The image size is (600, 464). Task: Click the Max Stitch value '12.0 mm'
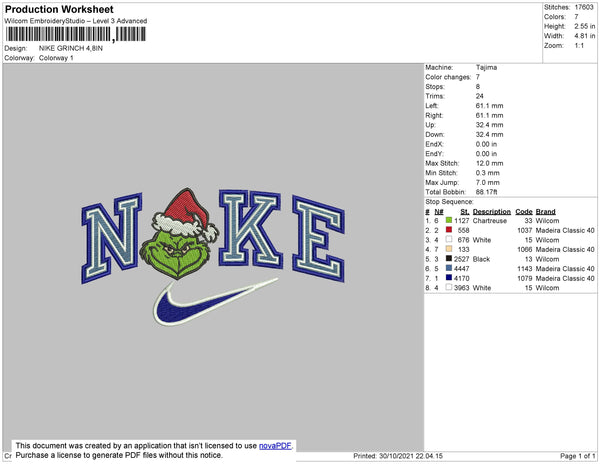[489, 163]
